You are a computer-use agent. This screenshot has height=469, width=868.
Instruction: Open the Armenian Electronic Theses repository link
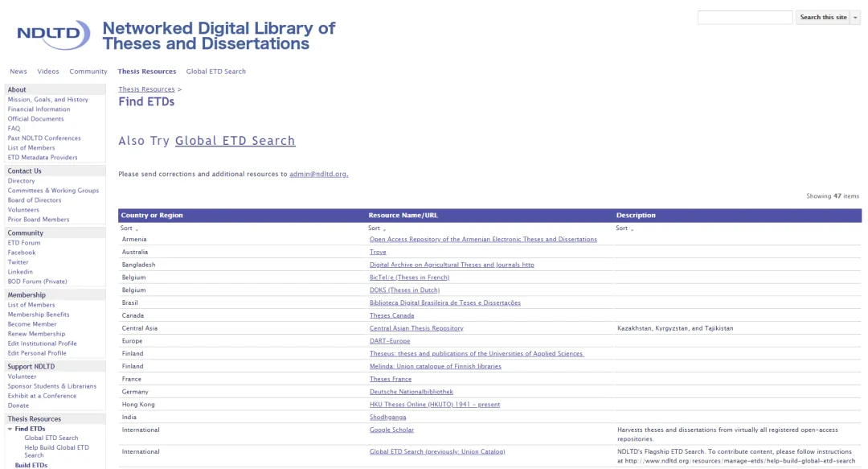coord(483,240)
